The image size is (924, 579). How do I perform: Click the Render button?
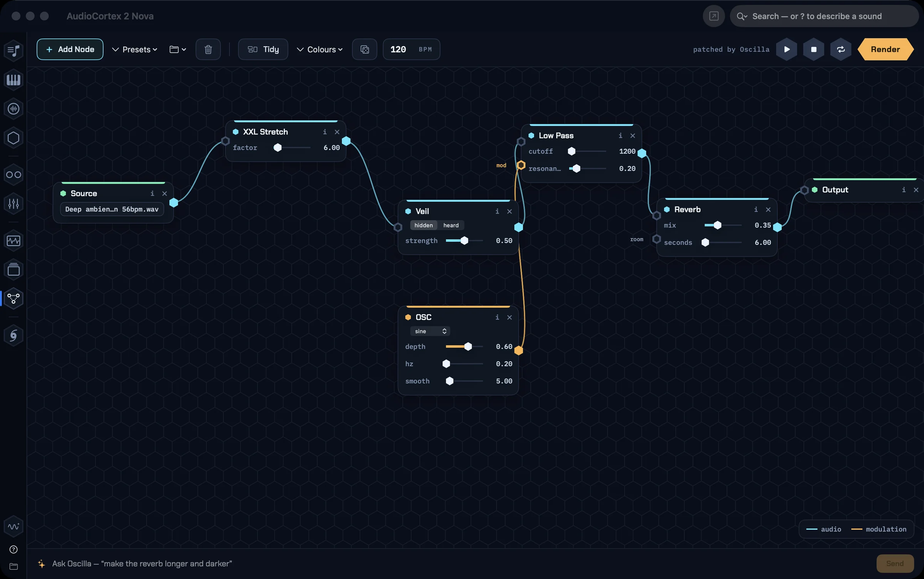tap(885, 49)
